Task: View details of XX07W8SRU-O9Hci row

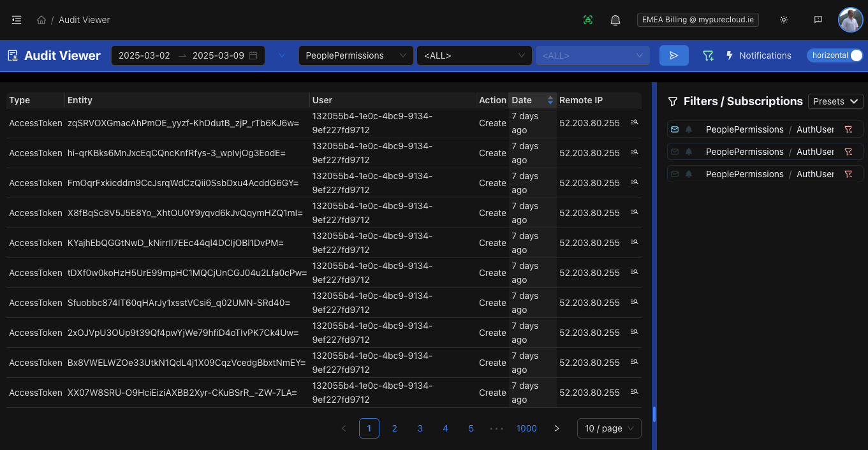Action: pos(634,392)
